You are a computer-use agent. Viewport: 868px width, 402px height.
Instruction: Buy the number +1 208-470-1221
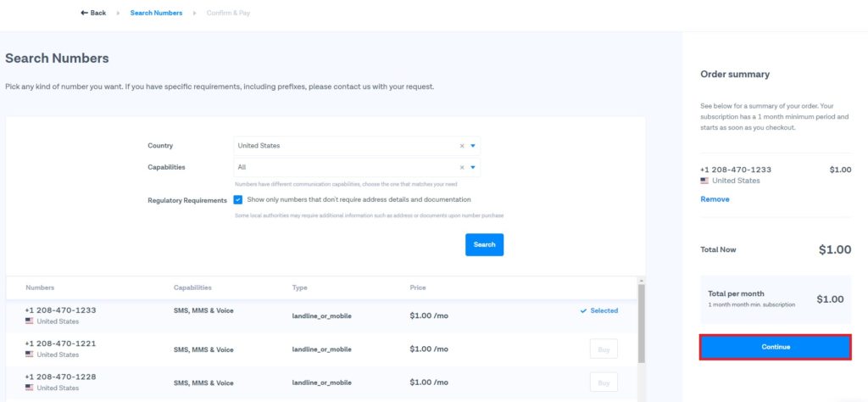pos(604,349)
